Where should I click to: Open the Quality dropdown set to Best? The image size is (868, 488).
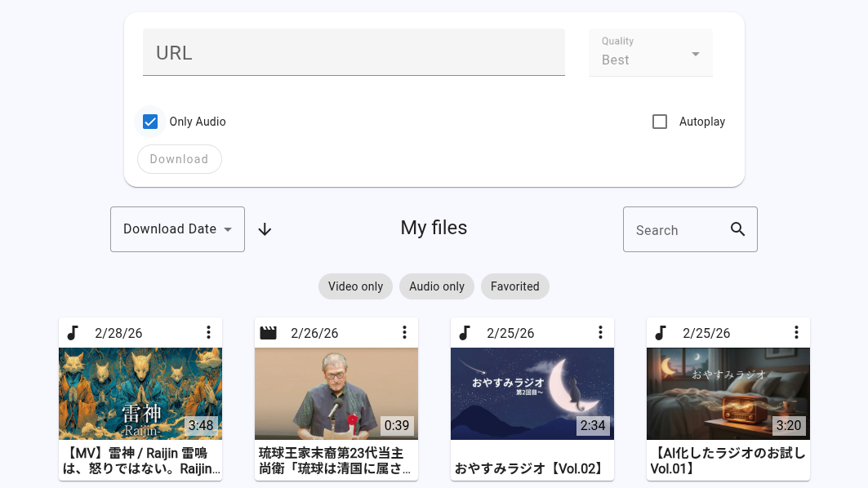651,52
